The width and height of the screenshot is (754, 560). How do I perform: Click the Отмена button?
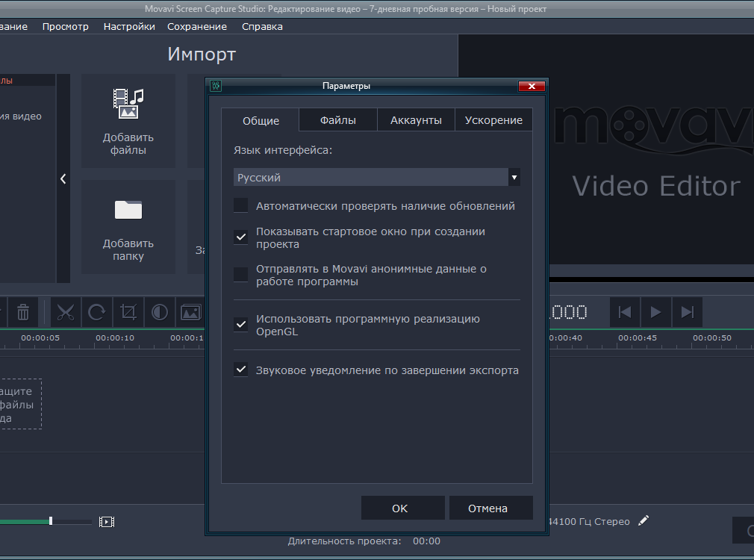click(491, 508)
